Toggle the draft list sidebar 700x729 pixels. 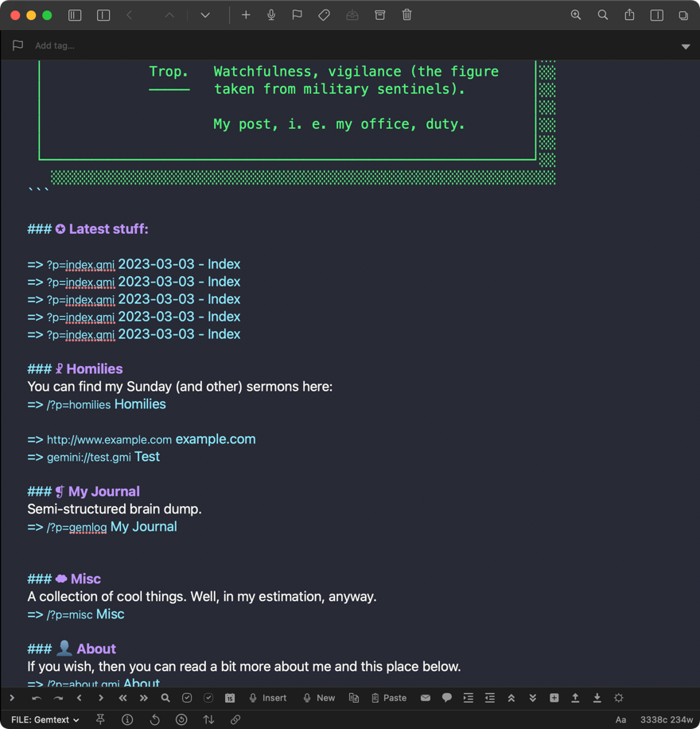click(x=75, y=15)
